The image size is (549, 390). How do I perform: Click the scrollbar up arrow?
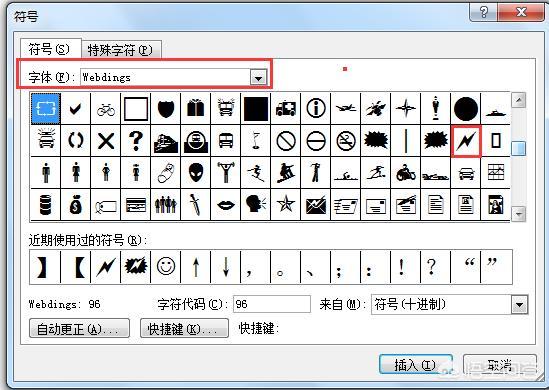pos(519,101)
